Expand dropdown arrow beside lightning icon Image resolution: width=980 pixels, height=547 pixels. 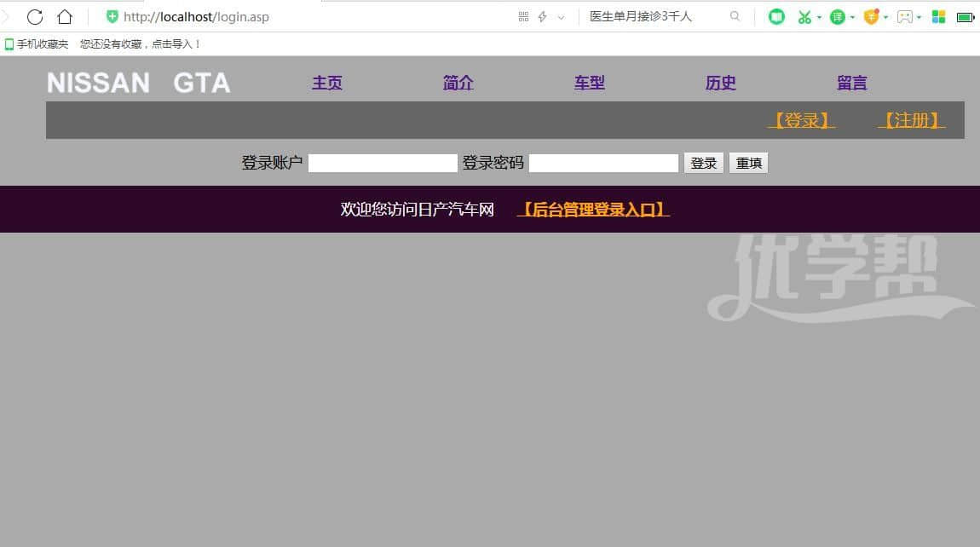coord(561,17)
